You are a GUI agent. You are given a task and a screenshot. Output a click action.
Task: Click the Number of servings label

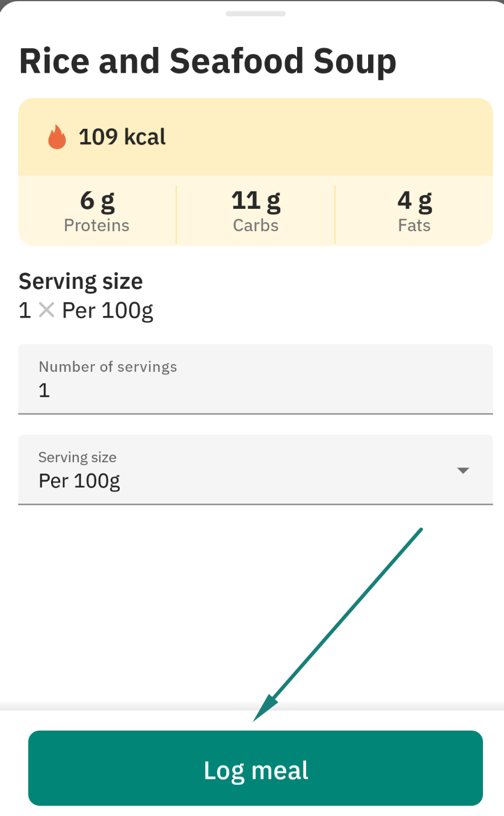pos(108,366)
